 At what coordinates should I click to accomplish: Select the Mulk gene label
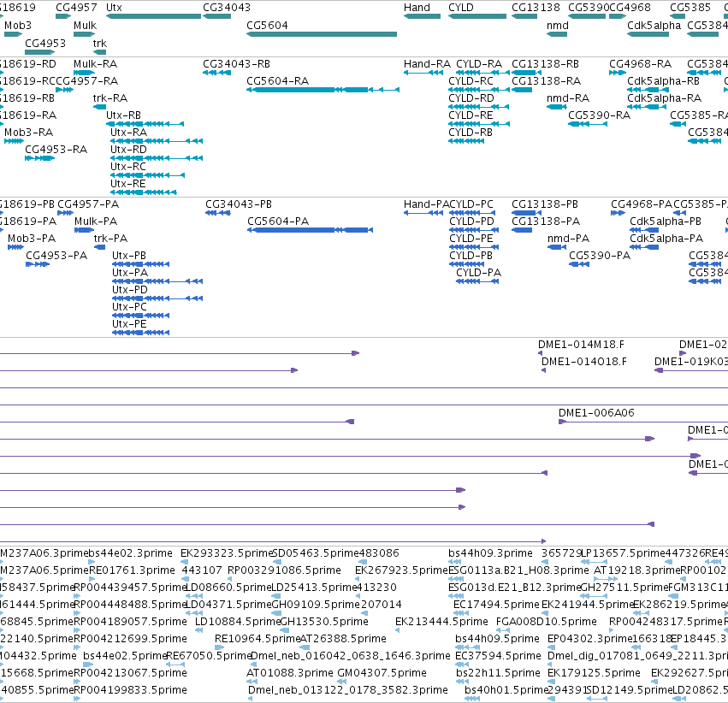click(85, 25)
